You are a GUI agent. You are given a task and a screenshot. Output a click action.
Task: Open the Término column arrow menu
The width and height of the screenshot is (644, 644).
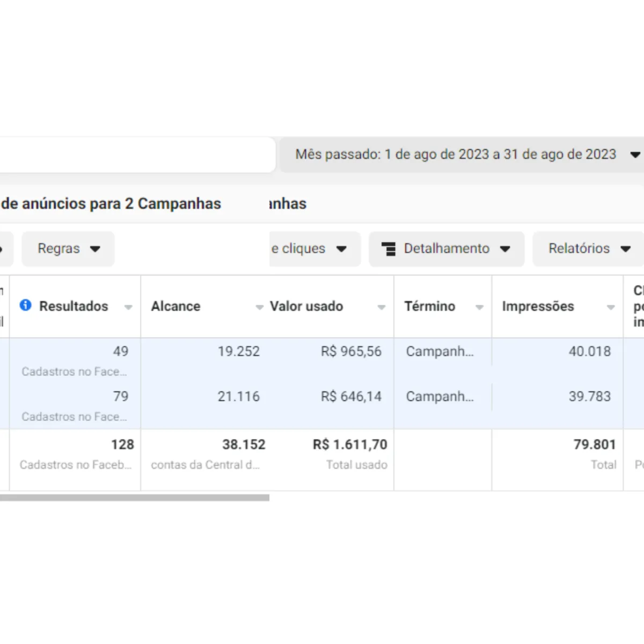[479, 307]
